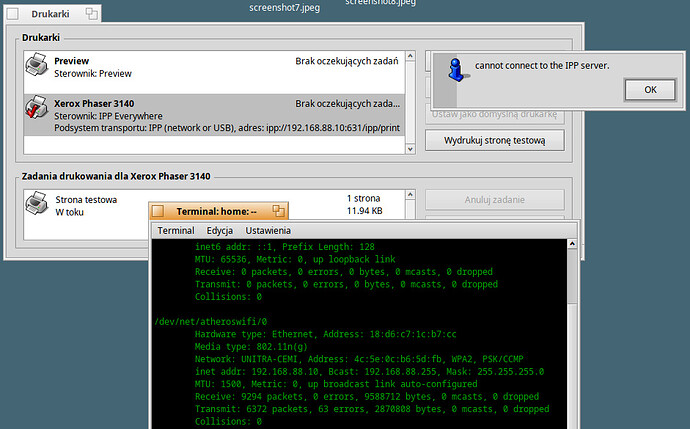Click the zoom icon on the Terminal window tab
Screen dimensions: 690x429
[x=278, y=211]
